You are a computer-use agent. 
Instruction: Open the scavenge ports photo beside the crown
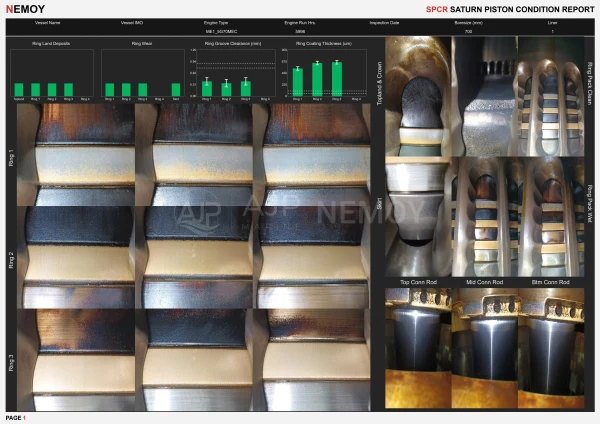[485, 96]
